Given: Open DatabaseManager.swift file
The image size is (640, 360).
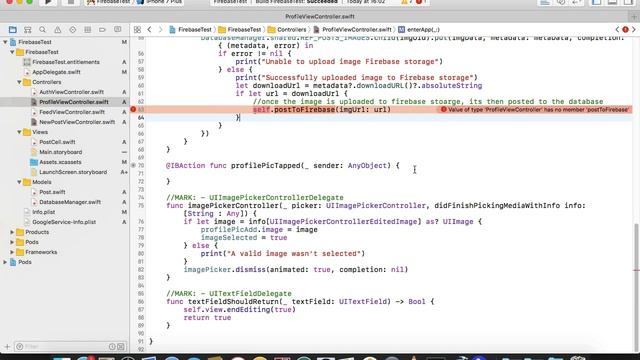Looking at the screenshot, I should tap(70, 202).
